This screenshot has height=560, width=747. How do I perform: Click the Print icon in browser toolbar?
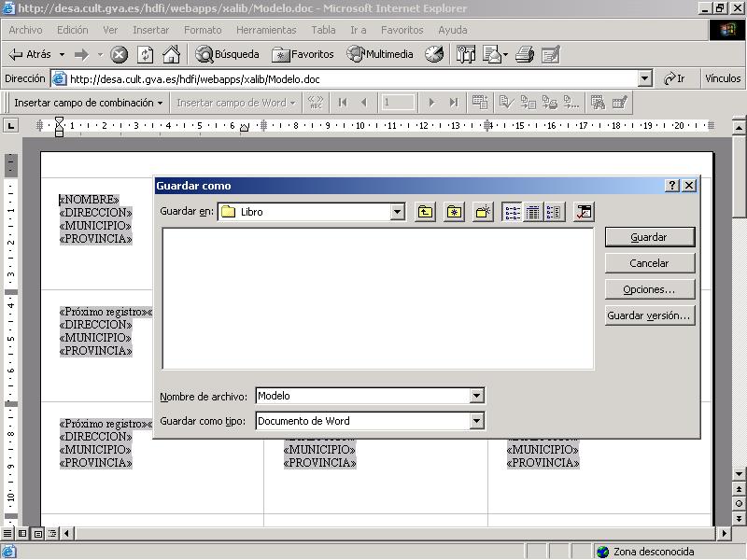tap(525, 54)
